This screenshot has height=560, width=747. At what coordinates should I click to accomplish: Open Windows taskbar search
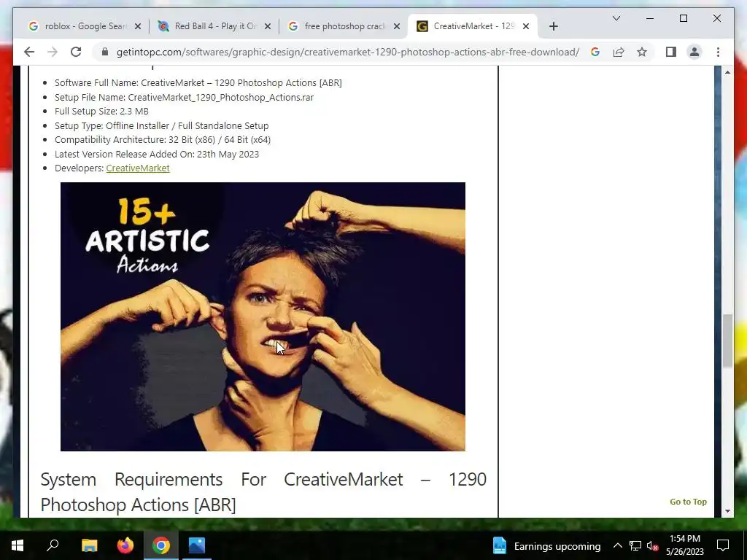pyautogui.click(x=53, y=545)
